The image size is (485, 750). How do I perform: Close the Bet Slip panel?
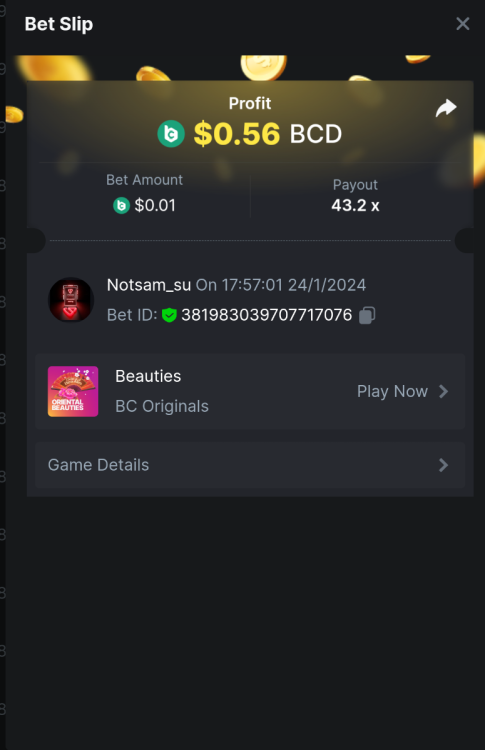coord(463,23)
